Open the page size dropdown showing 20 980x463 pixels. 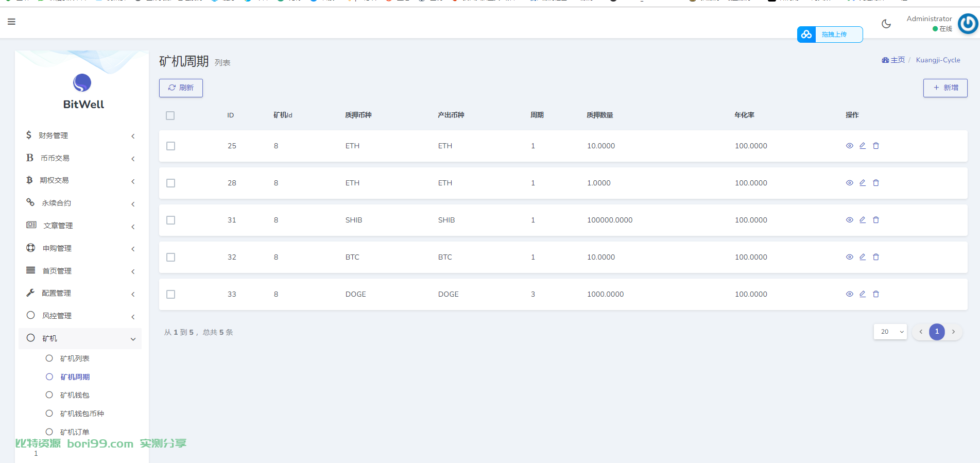[890, 332]
